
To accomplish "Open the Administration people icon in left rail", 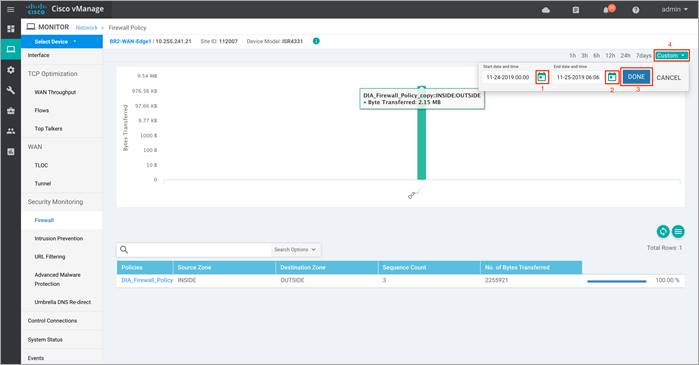I will pyautogui.click(x=11, y=131).
